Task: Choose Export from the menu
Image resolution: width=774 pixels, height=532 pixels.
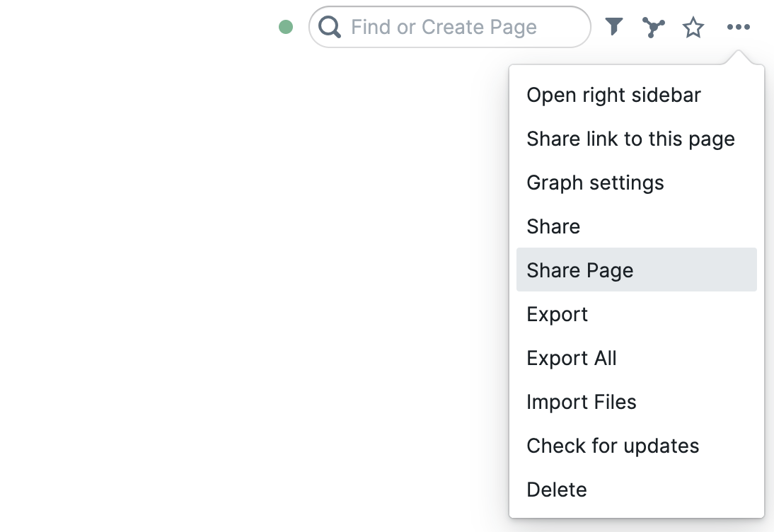Action: tap(557, 315)
